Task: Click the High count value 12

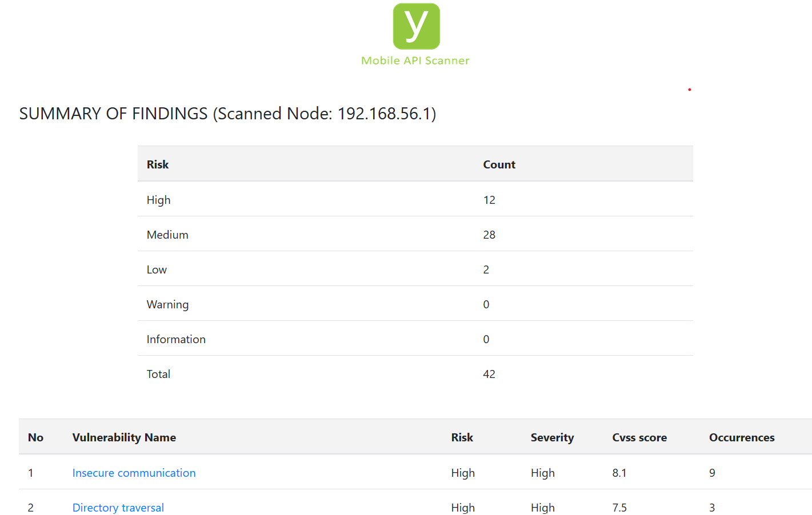Action: coord(489,200)
